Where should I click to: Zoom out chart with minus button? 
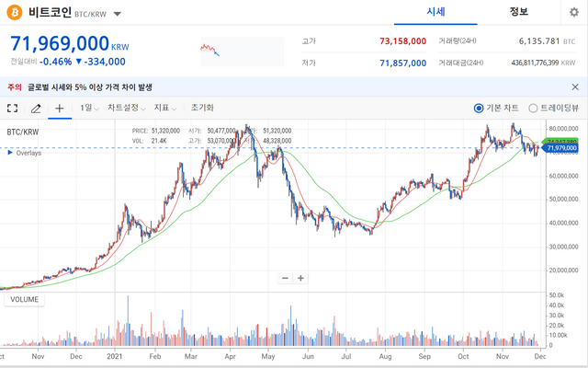pyautogui.click(x=285, y=278)
